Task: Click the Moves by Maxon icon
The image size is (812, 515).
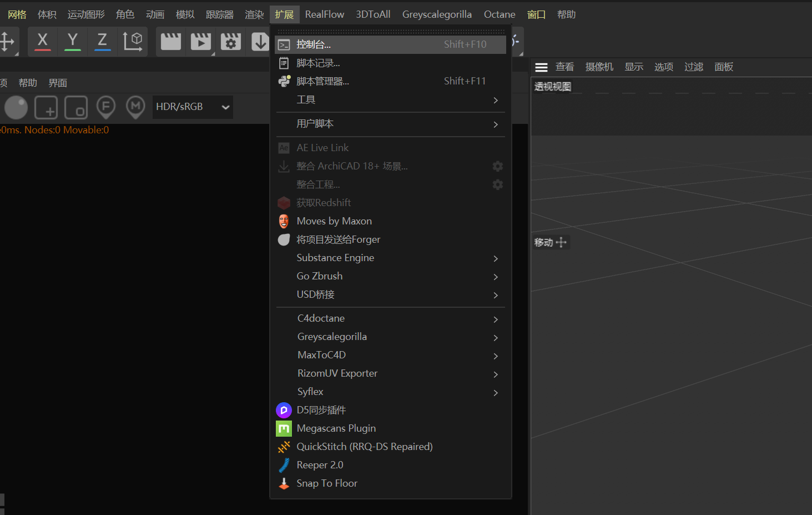Action: 284,221
